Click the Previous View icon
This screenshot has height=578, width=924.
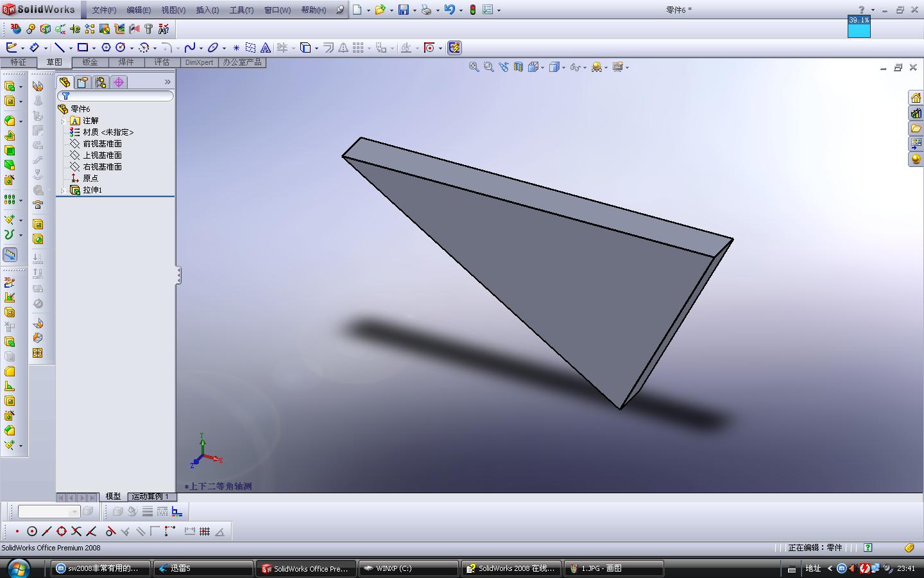(503, 67)
